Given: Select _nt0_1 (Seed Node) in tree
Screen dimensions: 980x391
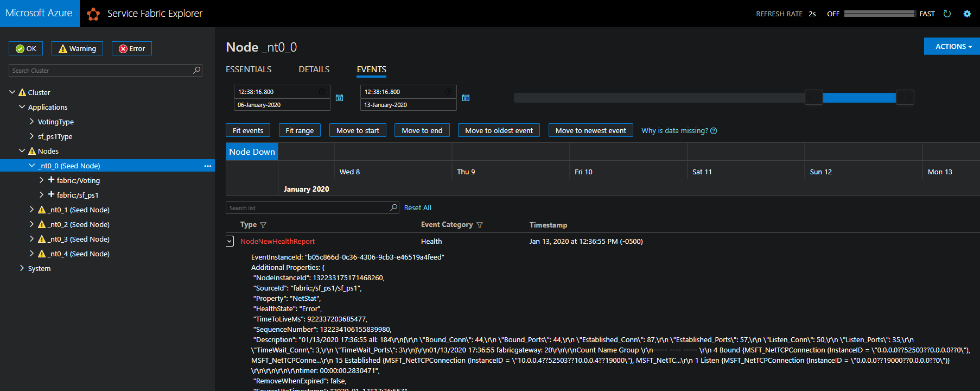Looking at the screenshot, I should [x=79, y=210].
